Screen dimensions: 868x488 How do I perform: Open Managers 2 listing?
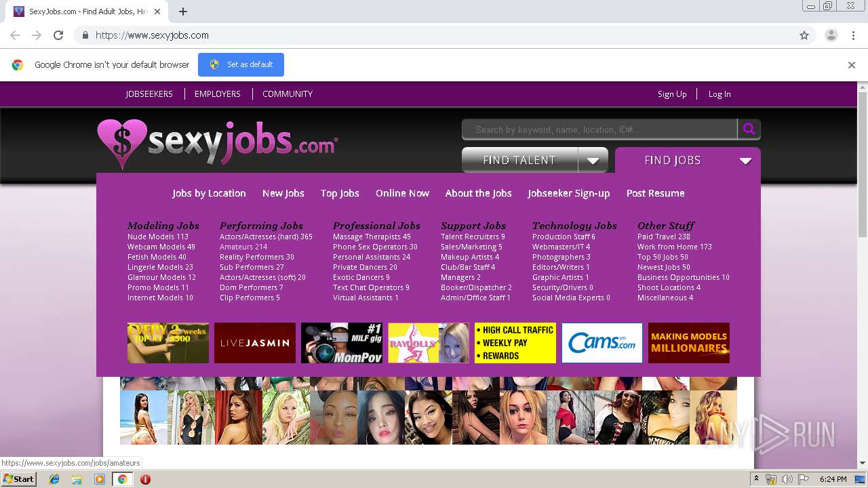click(x=460, y=277)
